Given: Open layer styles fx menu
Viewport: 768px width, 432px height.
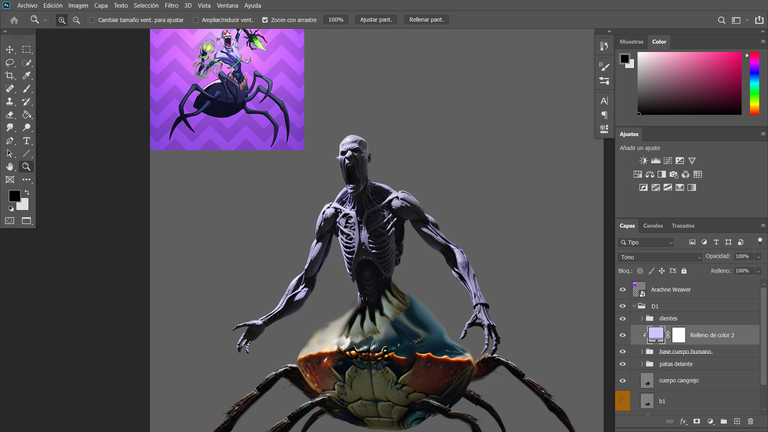Looking at the screenshot, I should tap(683, 421).
